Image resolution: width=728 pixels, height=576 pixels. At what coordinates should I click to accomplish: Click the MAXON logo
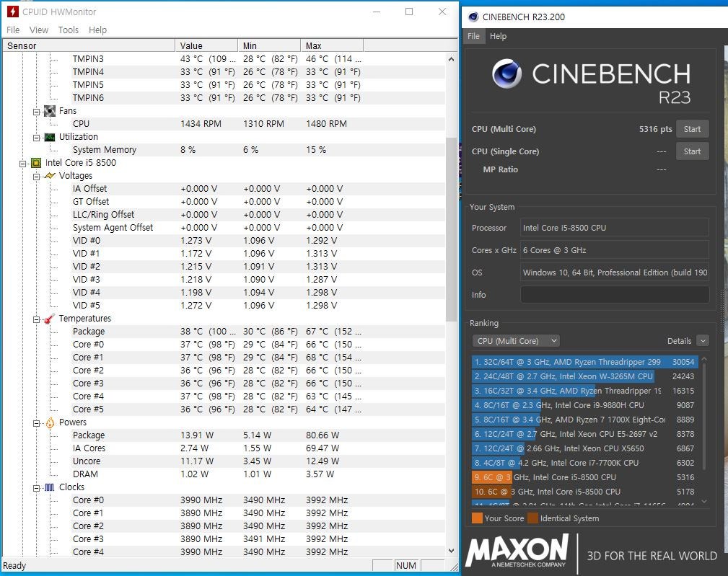[x=517, y=551]
